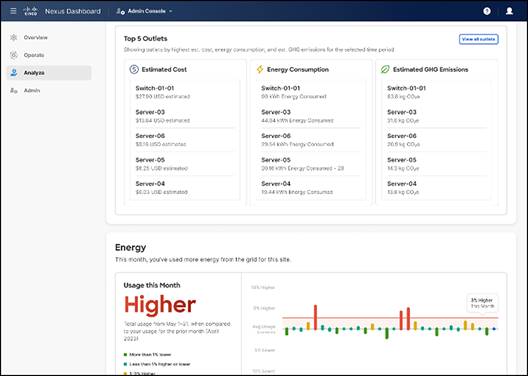Click the 3% Higher chart tooltip
This screenshot has height=376, width=528.
pos(482,303)
